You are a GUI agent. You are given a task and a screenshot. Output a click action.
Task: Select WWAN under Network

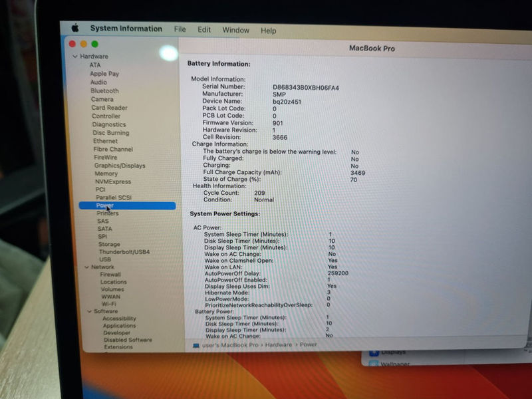(110, 297)
